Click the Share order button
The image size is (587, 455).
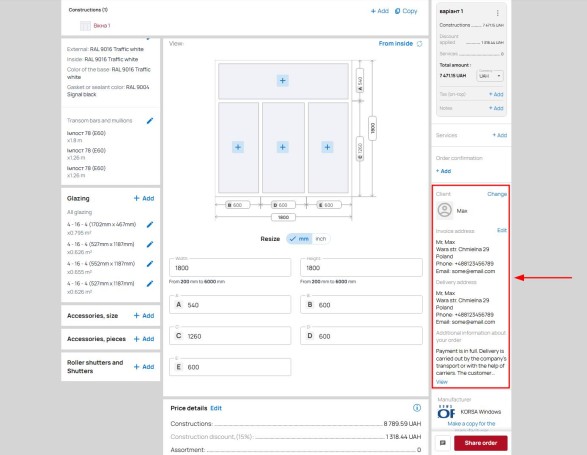481,443
